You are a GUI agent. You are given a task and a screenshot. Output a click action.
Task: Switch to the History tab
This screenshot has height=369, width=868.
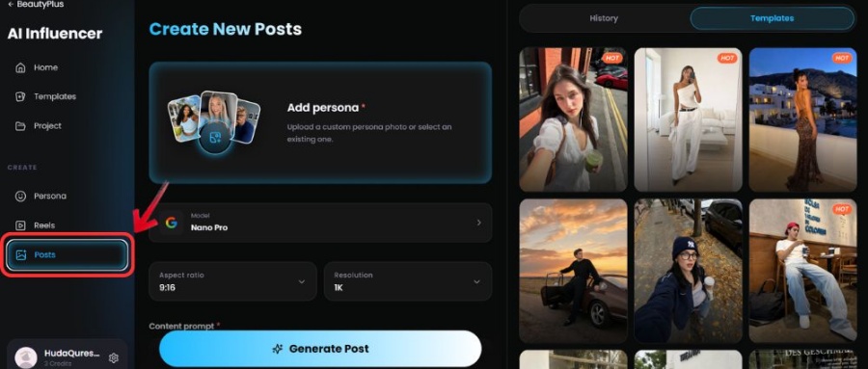click(604, 18)
